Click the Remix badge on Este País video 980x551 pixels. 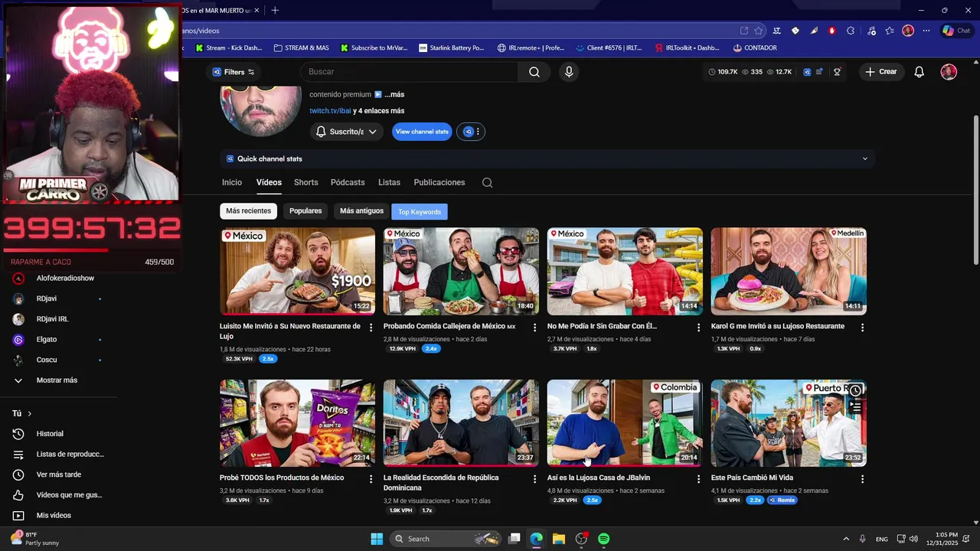(782, 500)
